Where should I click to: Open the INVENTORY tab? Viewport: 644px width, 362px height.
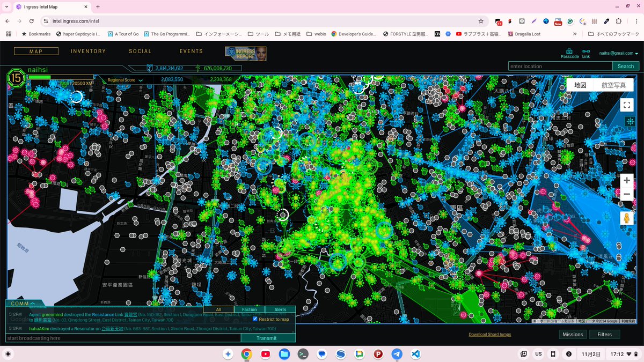88,51
